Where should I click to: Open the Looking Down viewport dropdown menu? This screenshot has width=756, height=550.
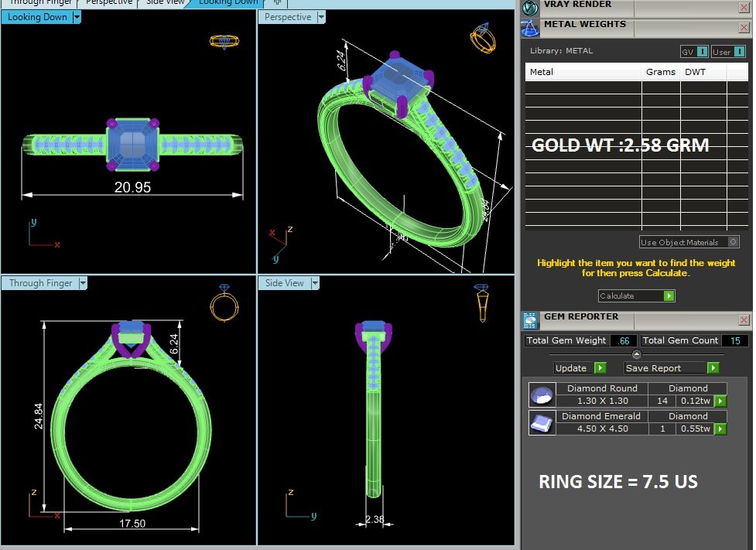pos(77,17)
